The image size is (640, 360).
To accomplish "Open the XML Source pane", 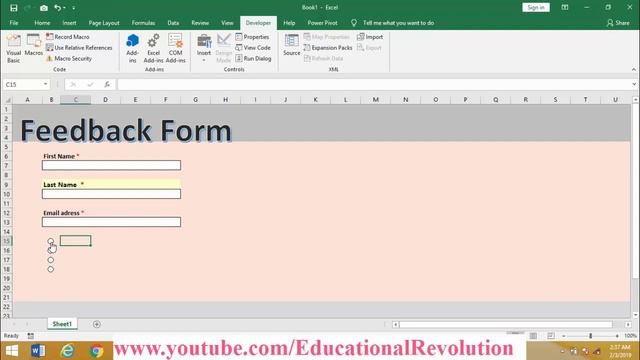I will tap(291, 45).
